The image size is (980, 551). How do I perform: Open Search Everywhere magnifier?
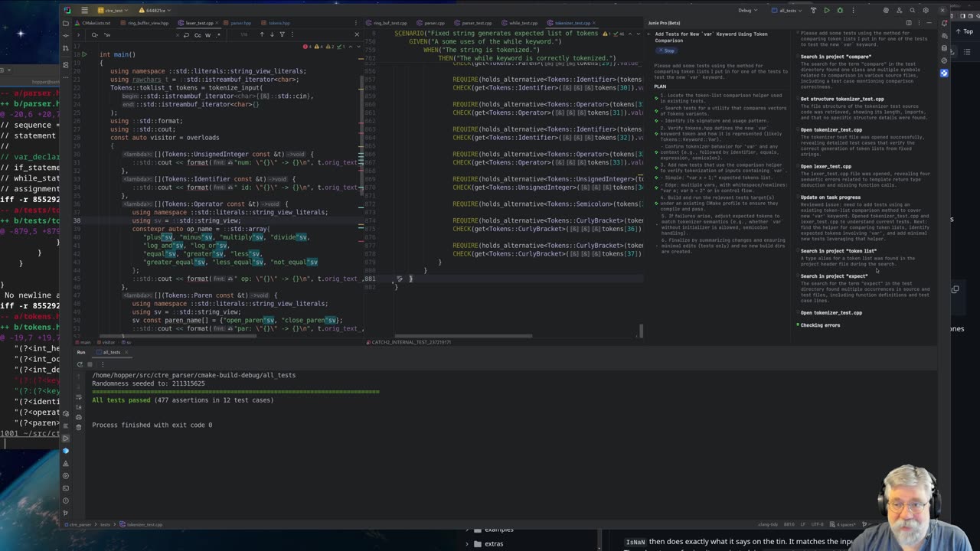click(x=912, y=11)
